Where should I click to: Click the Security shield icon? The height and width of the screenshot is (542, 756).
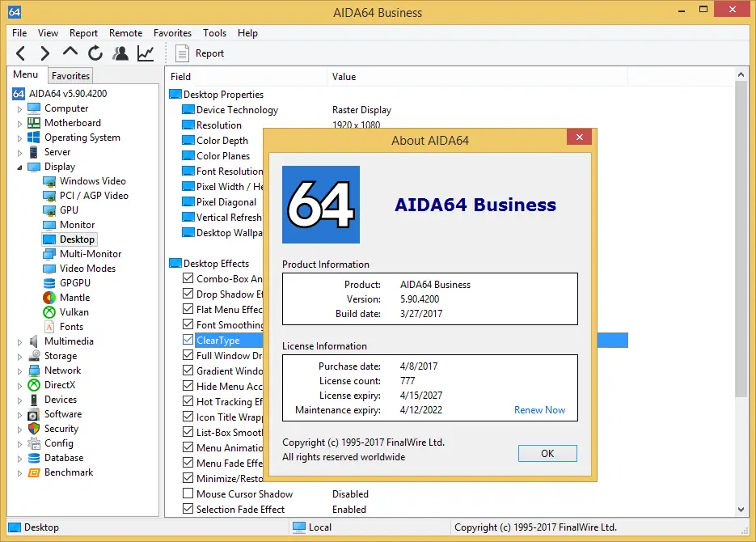point(34,429)
